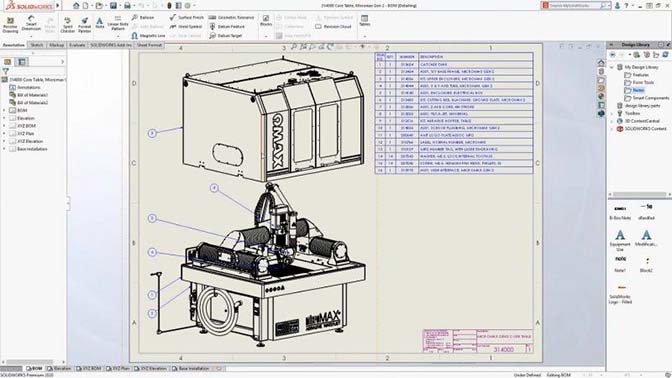Open the Spell Checker tool
672x378 pixels.
pyautogui.click(x=67, y=25)
